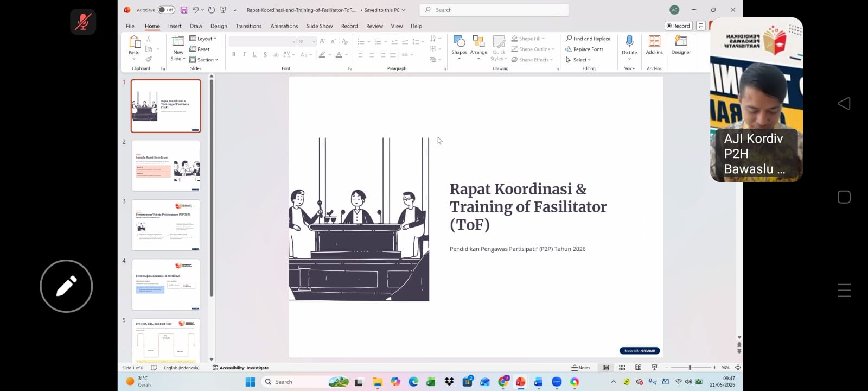Click the Arrange icon
868x391 pixels.
pos(478,46)
